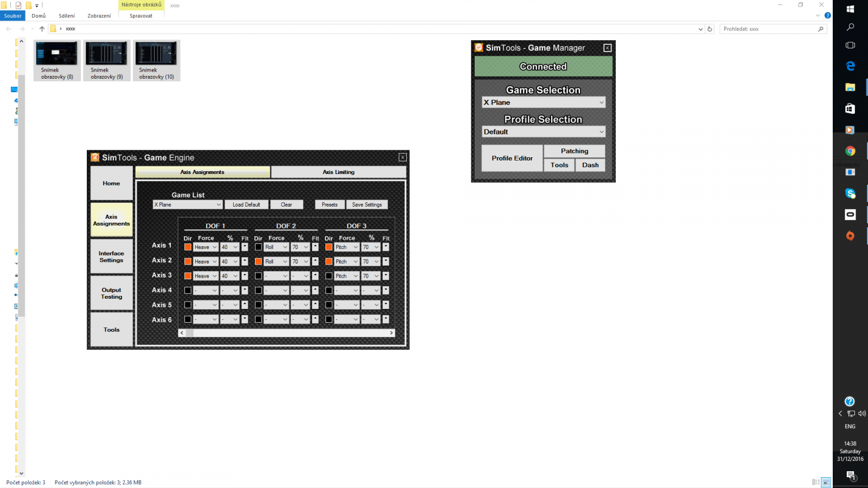Open Axis 3 DOF 3 Pitch force dropdown
Viewport: 868px width, 488px height.
[347, 276]
